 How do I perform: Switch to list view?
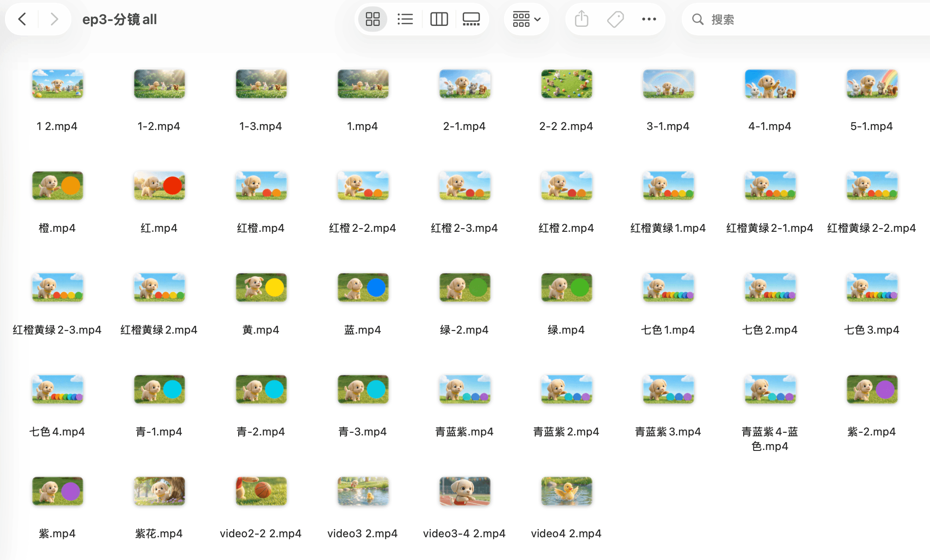(405, 19)
